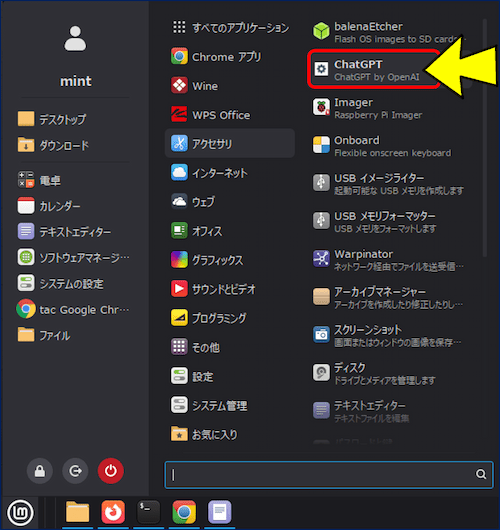The image size is (500, 530).
Task: Launch Warpinator file transfer app
Action: coord(389,260)
